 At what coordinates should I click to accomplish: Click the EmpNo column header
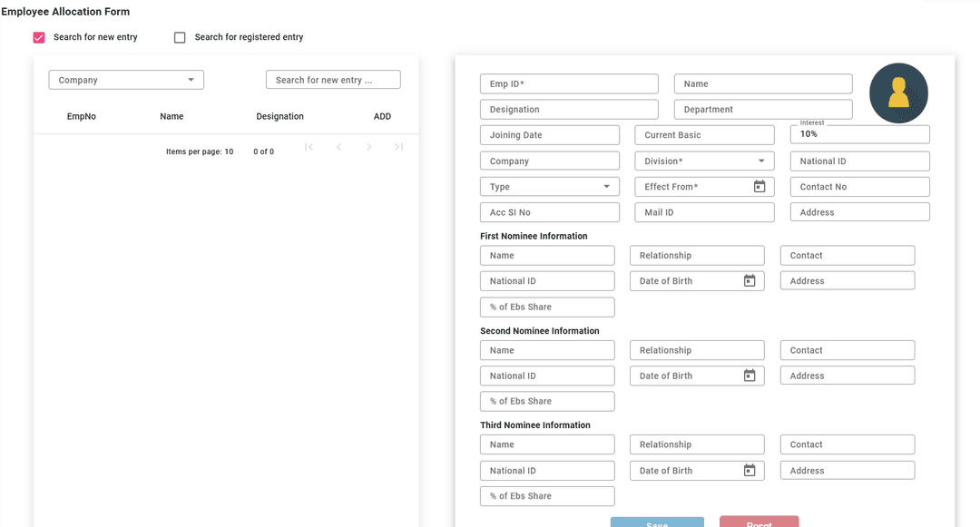(x=82, y=116)
